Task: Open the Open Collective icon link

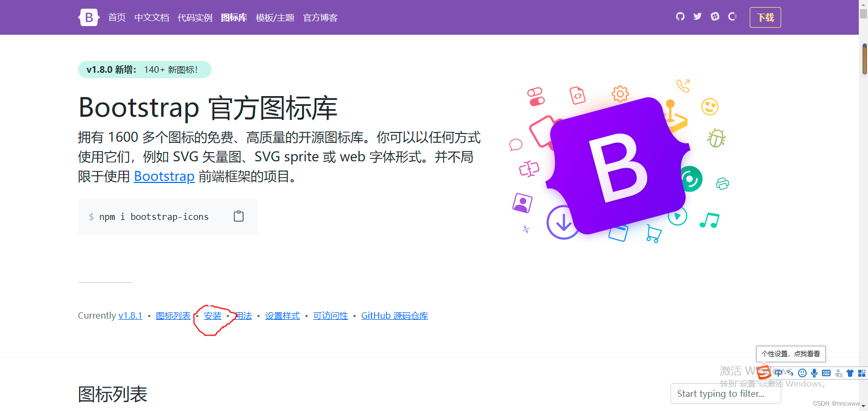Action: 732,16
